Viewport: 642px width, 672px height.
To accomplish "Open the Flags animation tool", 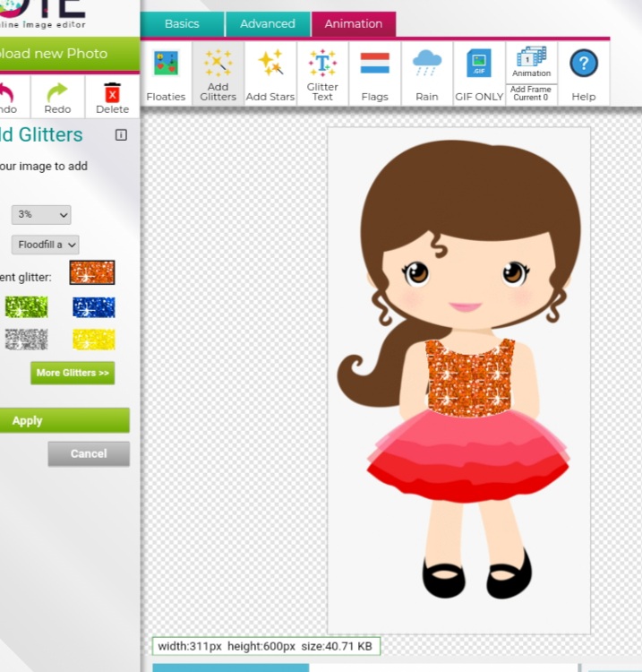I will point(374,73).
